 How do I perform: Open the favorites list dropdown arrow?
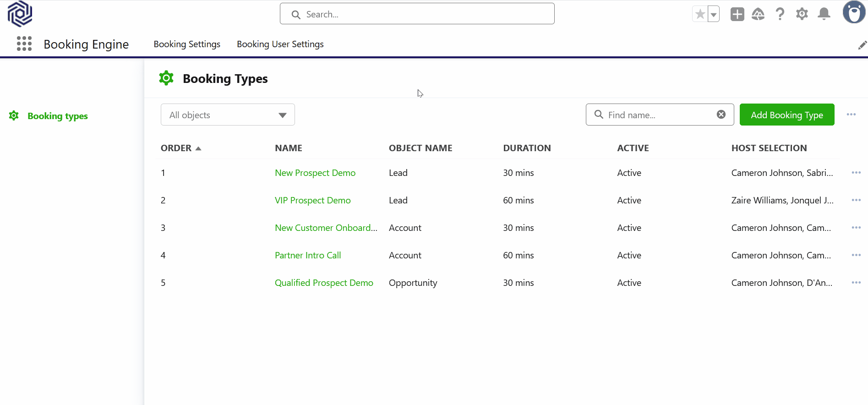point(714,14)
